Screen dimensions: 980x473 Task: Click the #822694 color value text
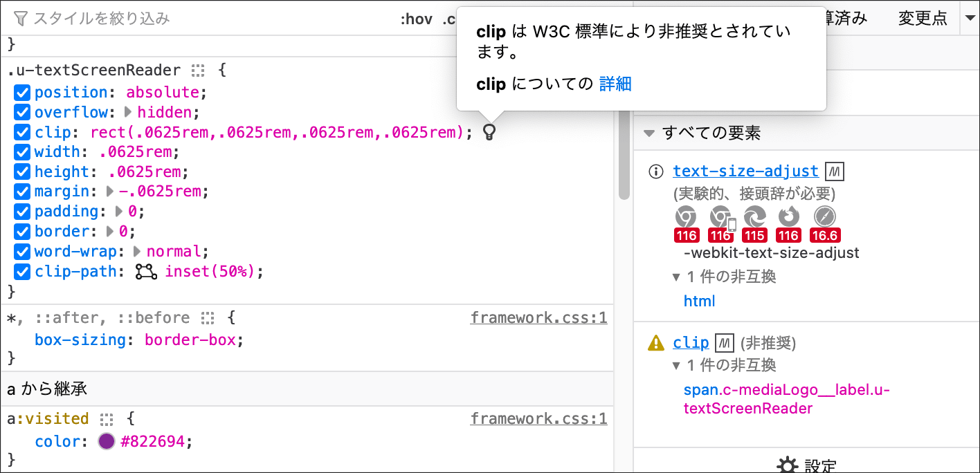point(152,441)
